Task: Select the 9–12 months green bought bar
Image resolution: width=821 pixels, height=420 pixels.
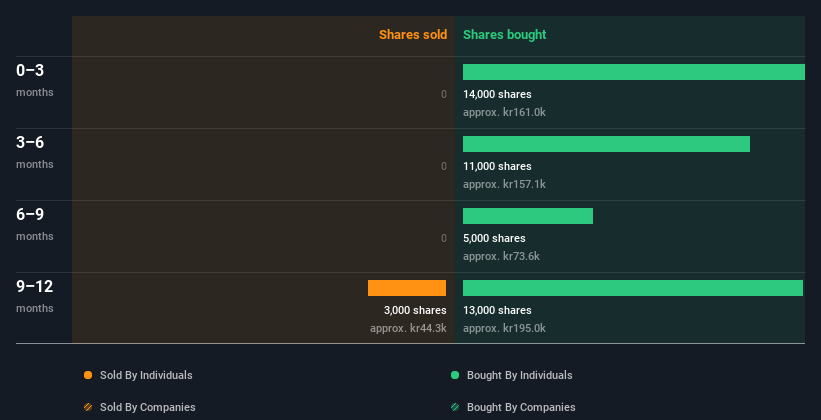Action: coord(633,288)
